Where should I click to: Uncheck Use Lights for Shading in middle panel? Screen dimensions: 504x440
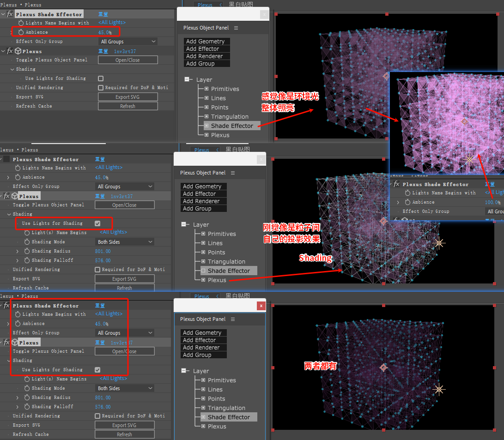[97, 223]
